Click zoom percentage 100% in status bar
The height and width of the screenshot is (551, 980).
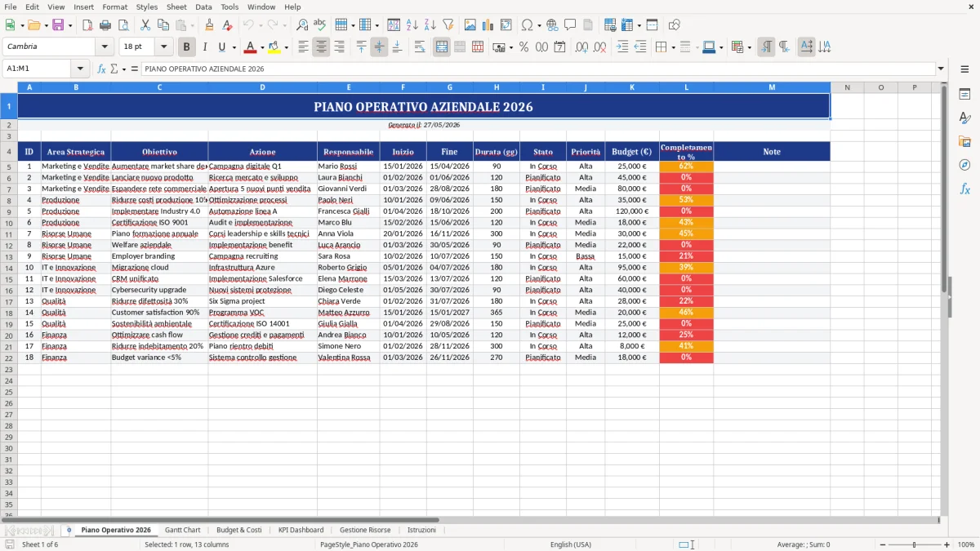[965, 544]
